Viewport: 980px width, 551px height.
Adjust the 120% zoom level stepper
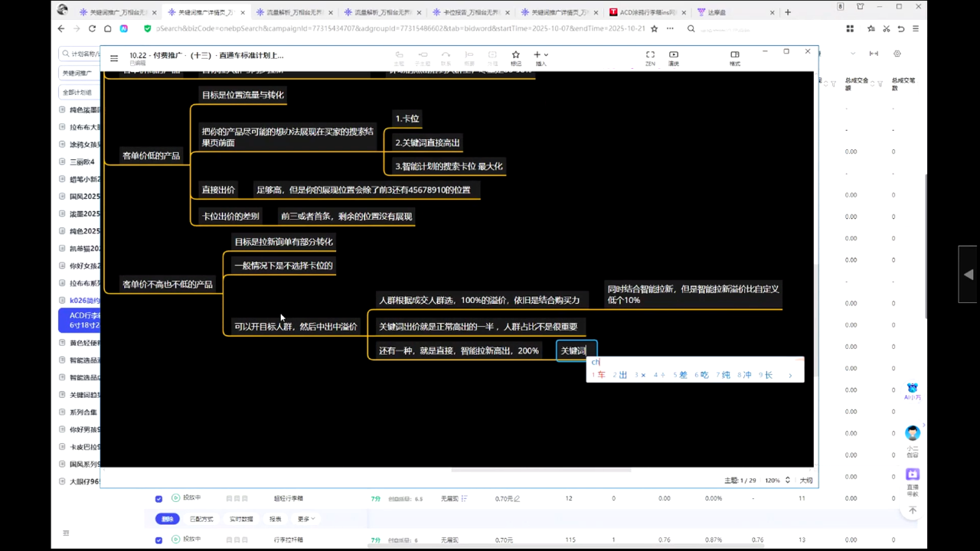point(789,481)
